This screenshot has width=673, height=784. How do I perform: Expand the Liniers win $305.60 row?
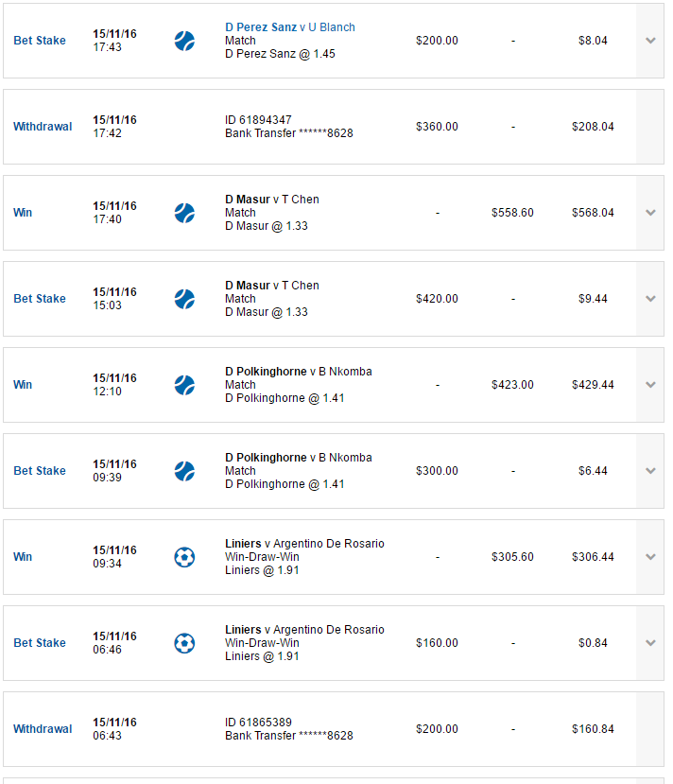[x=650, y=556]
